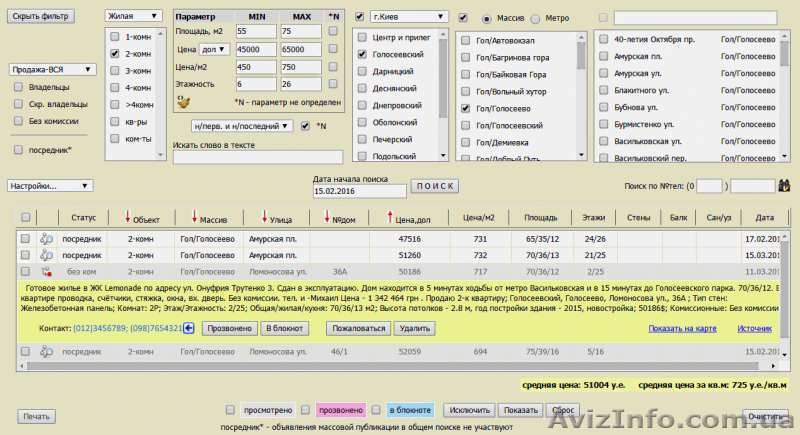Open the Показать на карте link
This screenshot has width=800, height=435.
pyautogui.click(x=682, y=328)
